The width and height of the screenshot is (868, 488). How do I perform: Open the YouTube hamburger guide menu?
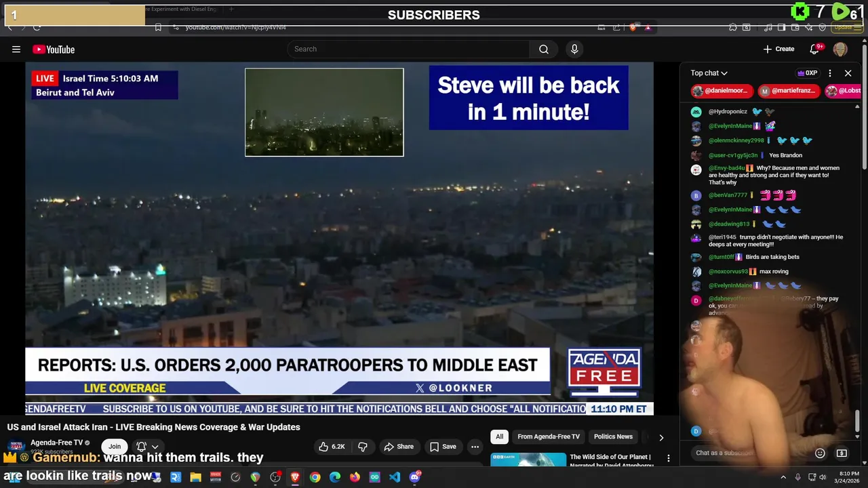point(16,49)
